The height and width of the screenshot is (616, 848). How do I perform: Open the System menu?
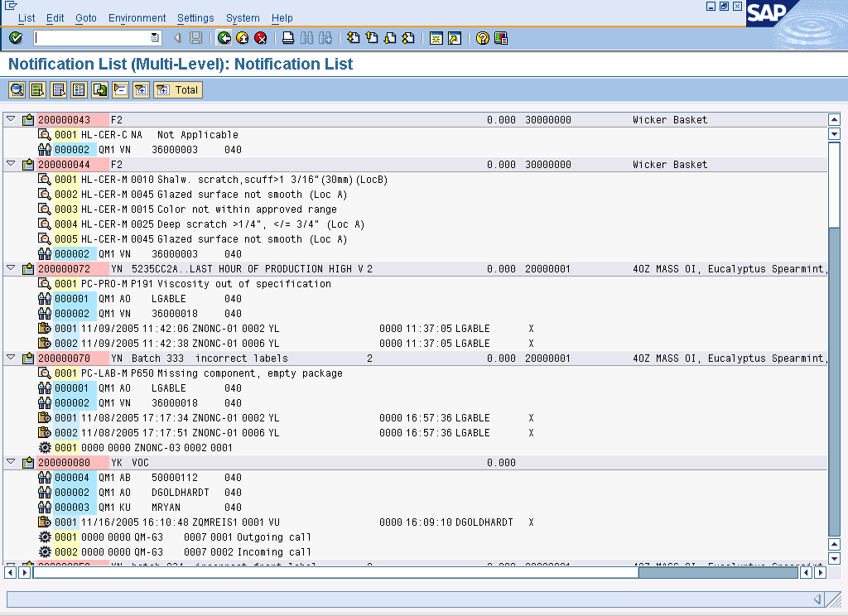pyautogui.click(x=243, y=18)
